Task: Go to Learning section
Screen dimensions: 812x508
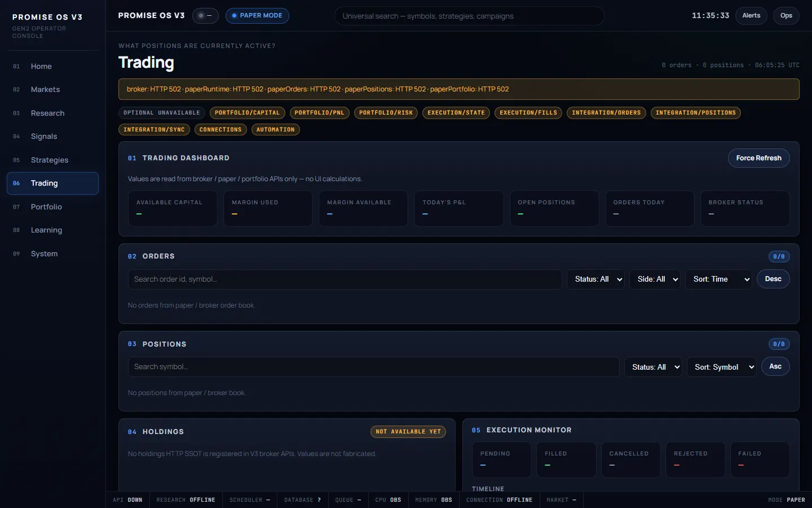Action: click(52, 230)
